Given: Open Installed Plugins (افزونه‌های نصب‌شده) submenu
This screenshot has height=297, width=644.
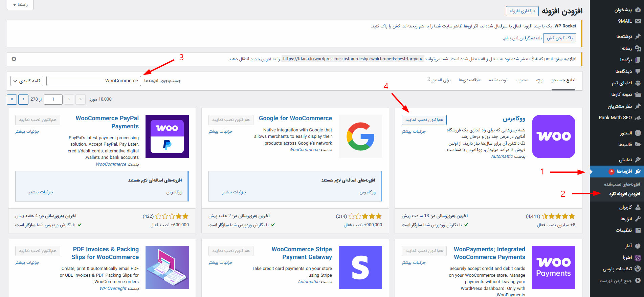Looking at the screenshot, I should 622,184.
